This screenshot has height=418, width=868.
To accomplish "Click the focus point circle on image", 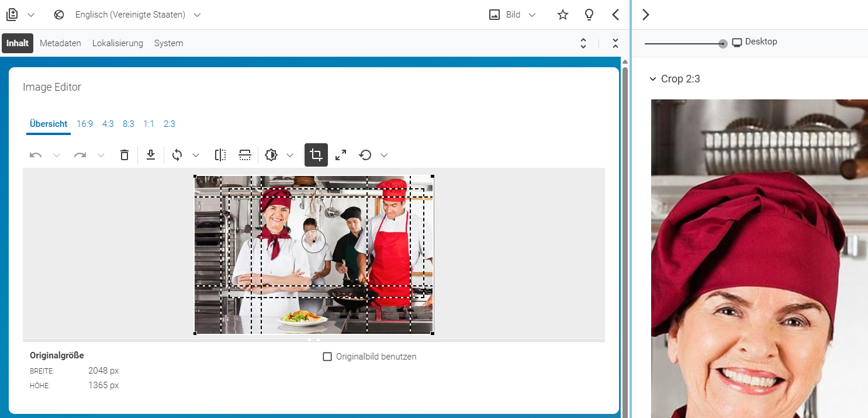I will click(x=313, y=241).
